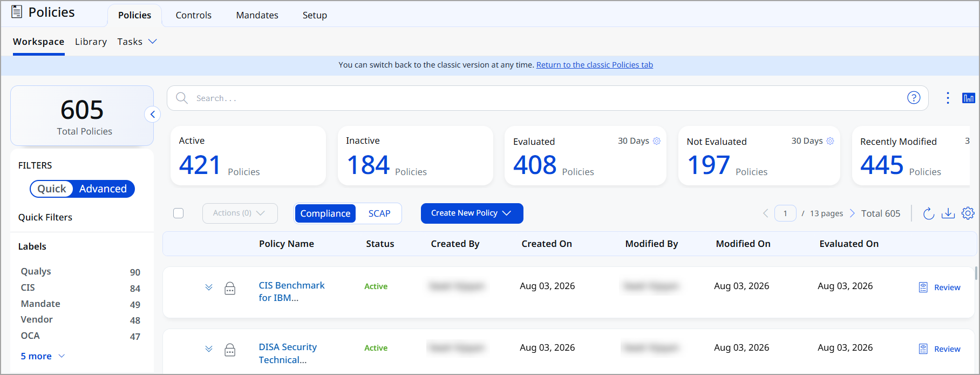Select the Compliance policy type

pos(325,213)
